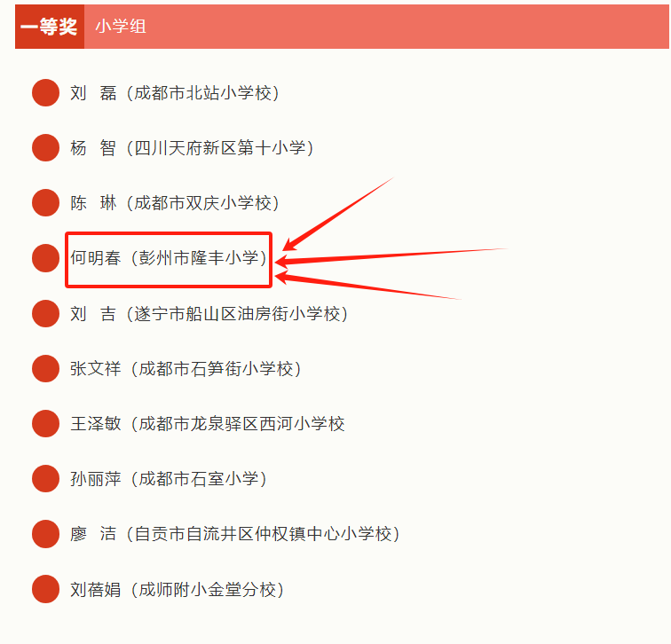Click the entry 刘磊（成都市北站小学校）
671x644 pixels.
[x=175, y=92]
